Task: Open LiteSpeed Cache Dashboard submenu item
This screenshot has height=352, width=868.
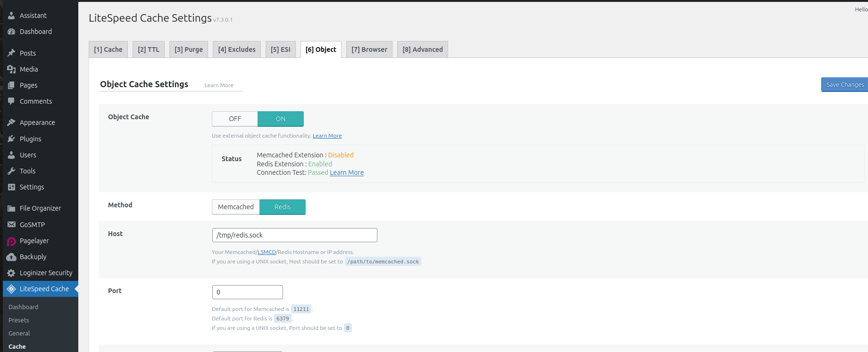Action: pyautogui.click(x=24, y=307)
